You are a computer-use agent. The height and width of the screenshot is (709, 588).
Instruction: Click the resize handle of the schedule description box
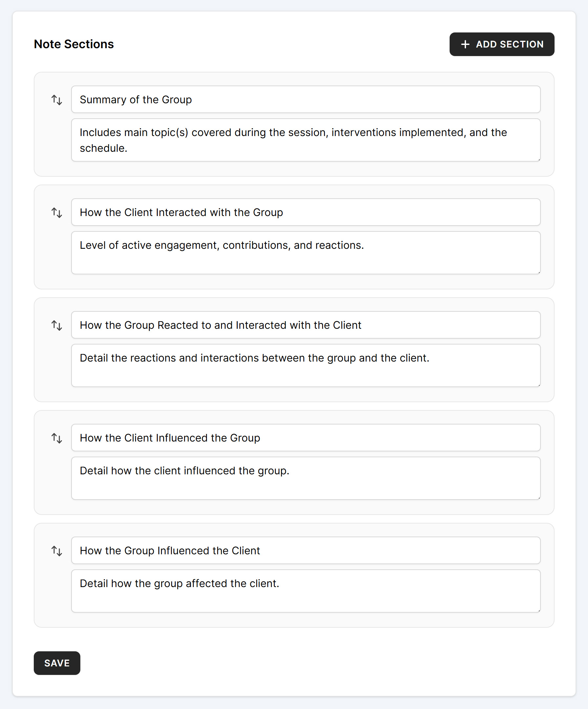click(x=539, y=159)
